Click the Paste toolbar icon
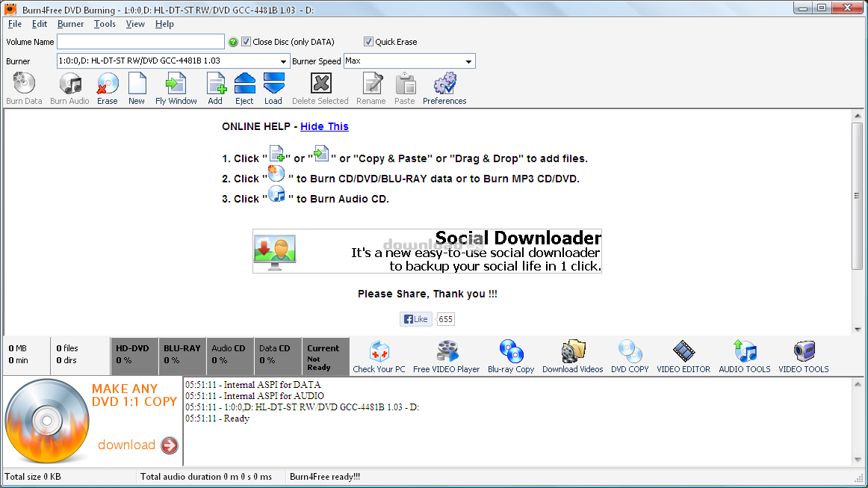 tap(405, 84)
